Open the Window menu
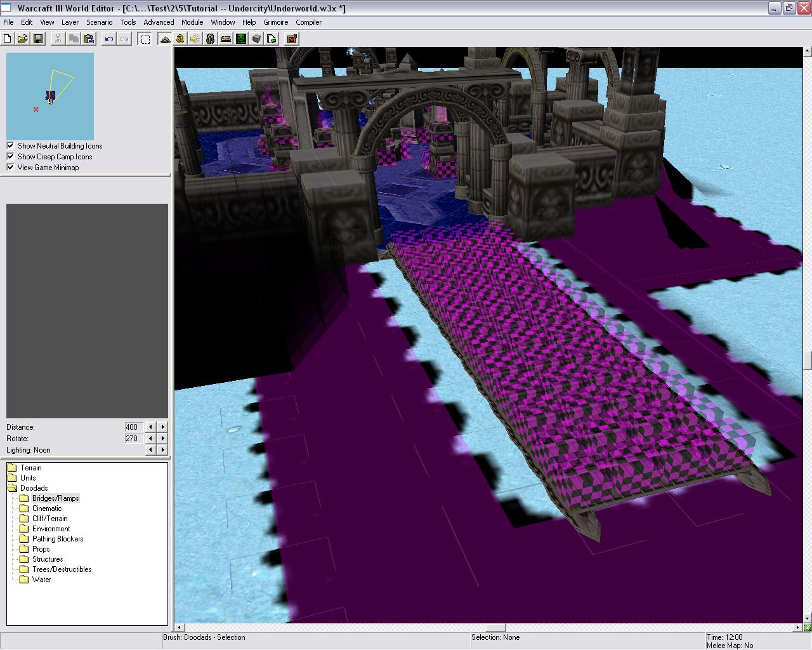The image size is (812, 650). 223,22
